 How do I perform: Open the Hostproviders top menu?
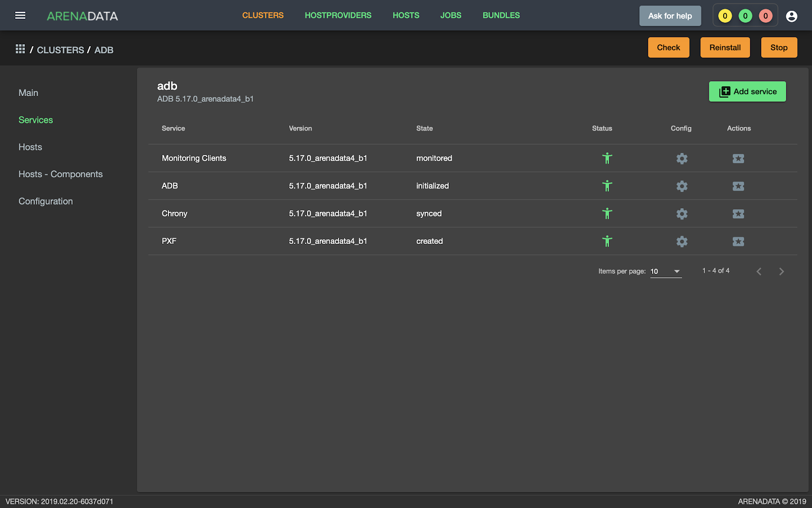pyautogui.click(x=338, y=15)
